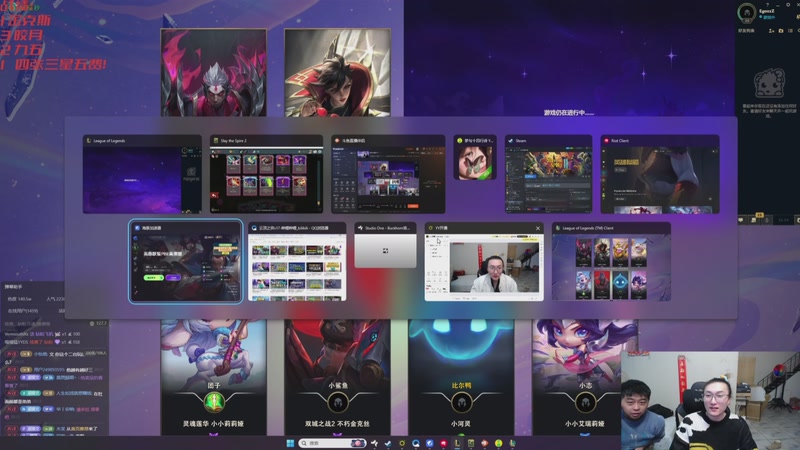Click the green badge under 团子
Viewport: 800px width, 450px height.
[x=214, y=403]
